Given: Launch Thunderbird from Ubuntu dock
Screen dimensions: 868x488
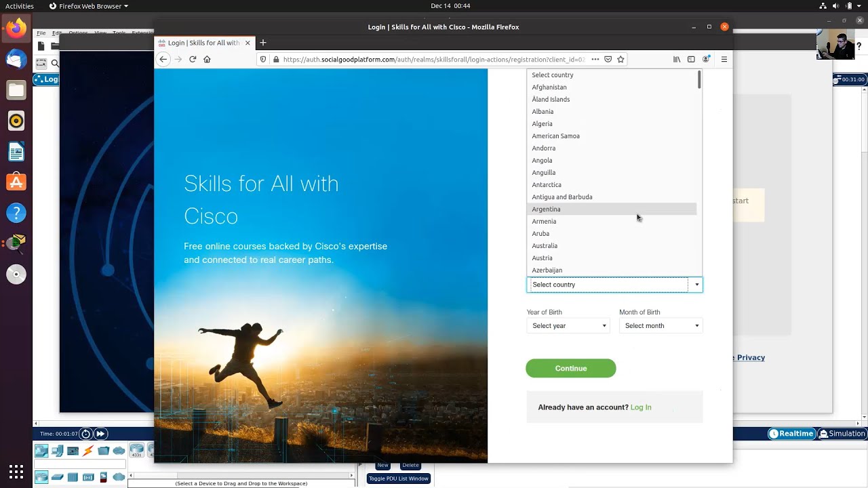Looking at the screenshot, I should tap(16, 59).
